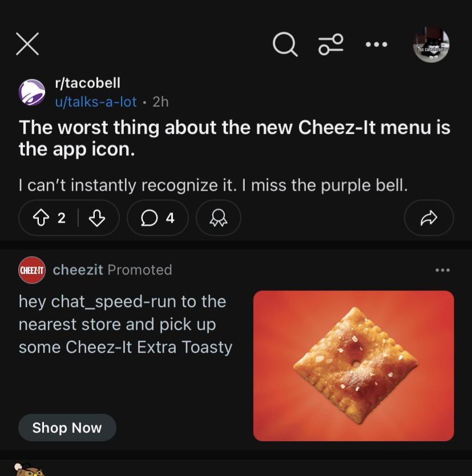Open search with the magnifying glass
This screenshot has height=476, width=472.
(284, 44)
